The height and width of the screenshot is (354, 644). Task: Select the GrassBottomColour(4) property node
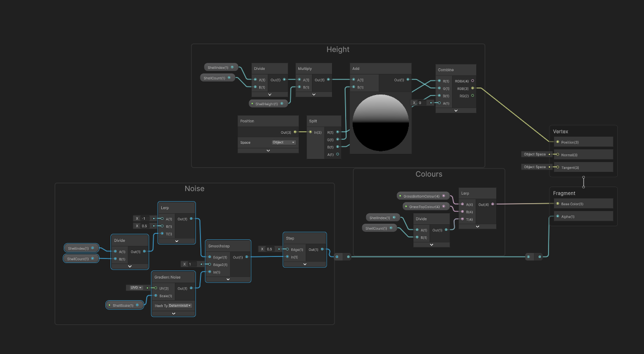pos(423,196)
